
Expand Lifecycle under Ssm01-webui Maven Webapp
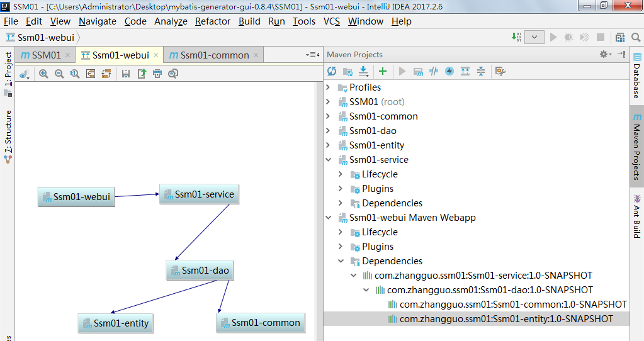341,232
